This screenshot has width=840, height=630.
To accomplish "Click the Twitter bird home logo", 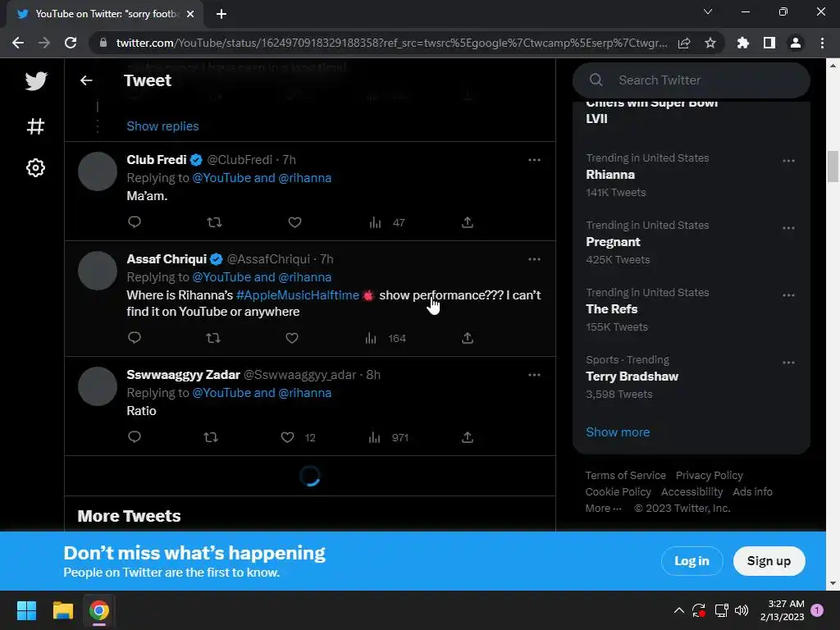I will click(36, 81).
